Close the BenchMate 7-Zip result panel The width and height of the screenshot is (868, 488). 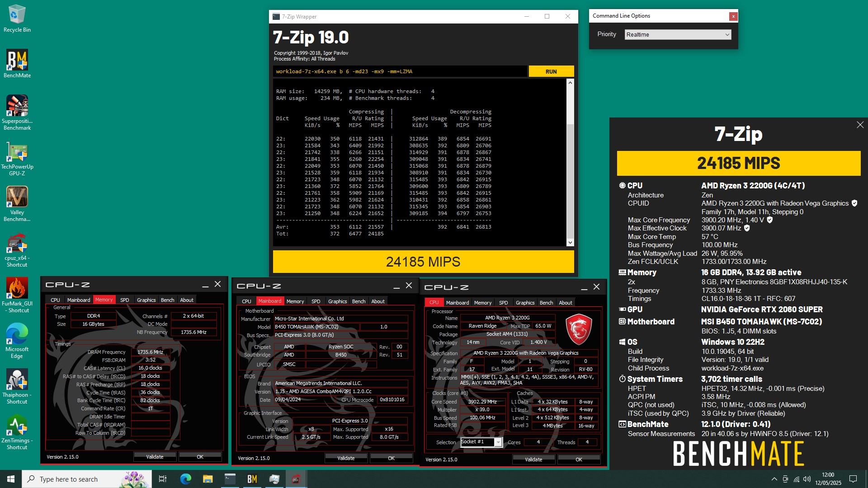point(860,125)
